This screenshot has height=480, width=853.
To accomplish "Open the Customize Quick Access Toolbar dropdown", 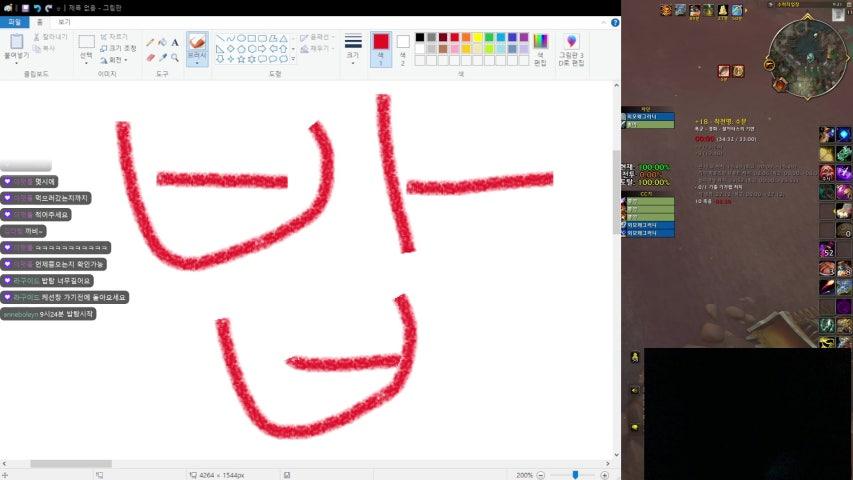I will (58, 9).
